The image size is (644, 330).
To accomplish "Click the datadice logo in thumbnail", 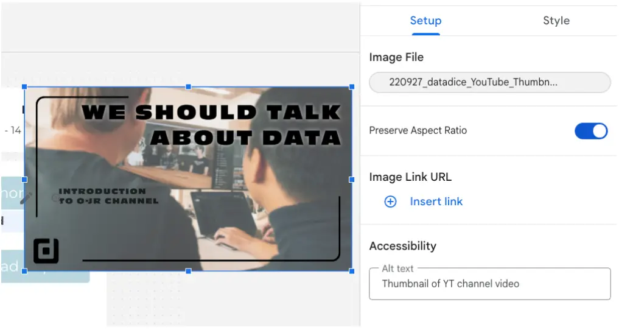I will pyautogui.click(x=46, y=251).
